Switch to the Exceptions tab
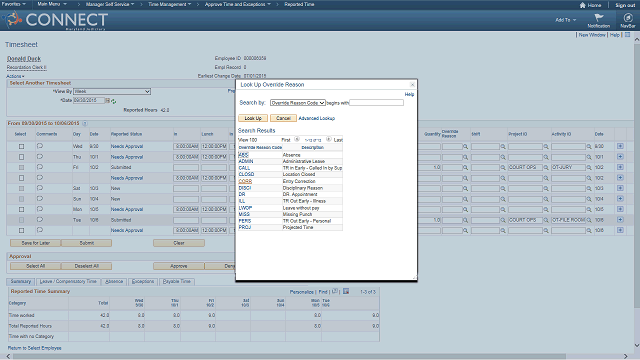Image resolution: width=640 pixels, height=360 pixels. 143,282
